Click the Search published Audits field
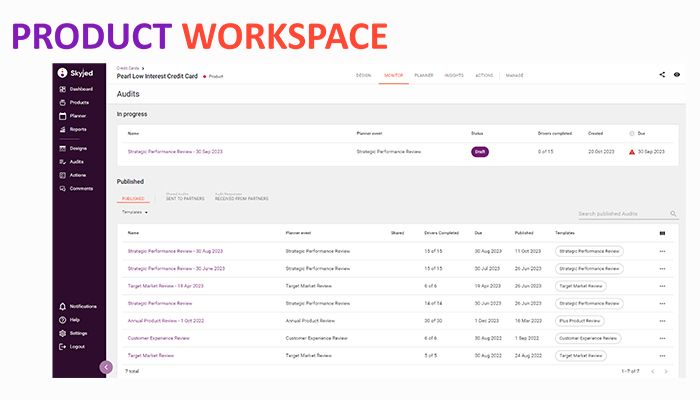Image resolution: width=700 pixels, height=400 pixels. point(622,213)
